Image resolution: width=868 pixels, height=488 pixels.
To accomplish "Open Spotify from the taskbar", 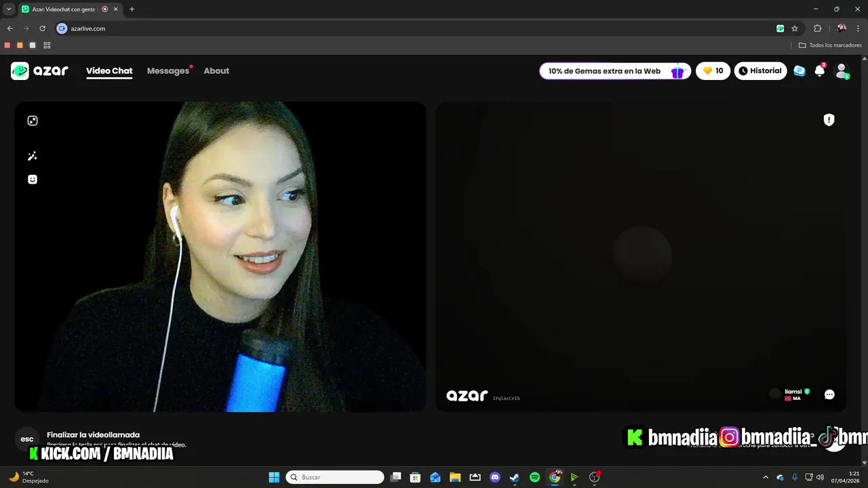I will [x=534, y=477].
